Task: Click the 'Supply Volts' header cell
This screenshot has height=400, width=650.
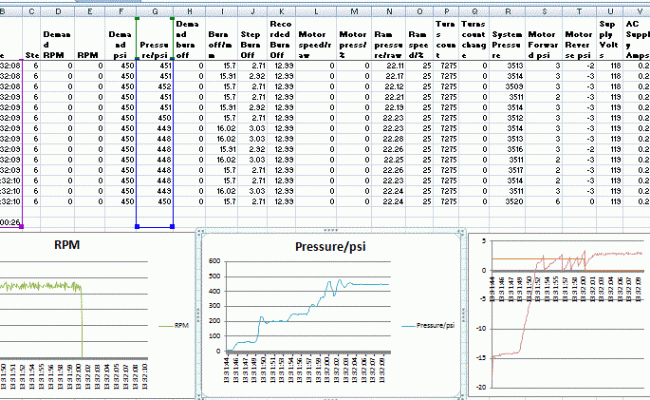Action: pyautogui.click(x=610, y=38)
